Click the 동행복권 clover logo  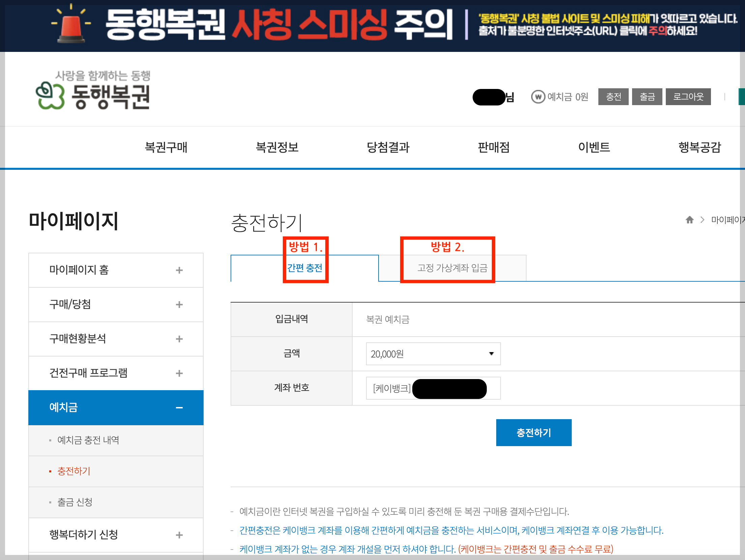tap(50, 96)
